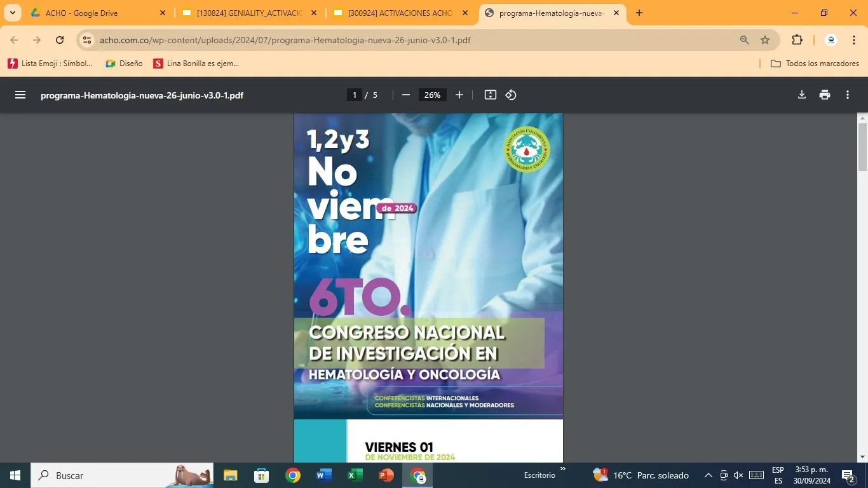Open the notification center icon
This screenshot has width=868, height=488.
[848, 475]
